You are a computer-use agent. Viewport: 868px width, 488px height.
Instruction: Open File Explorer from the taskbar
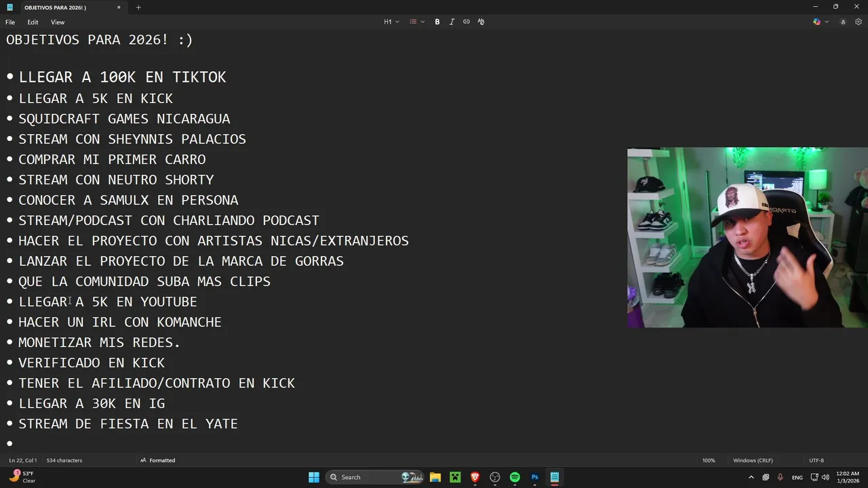[435, 477]
